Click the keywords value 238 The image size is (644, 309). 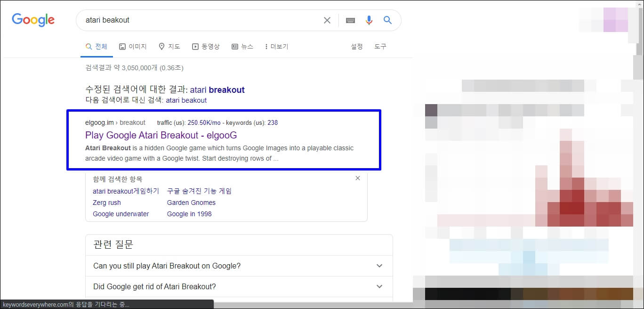tap(273, 122)
